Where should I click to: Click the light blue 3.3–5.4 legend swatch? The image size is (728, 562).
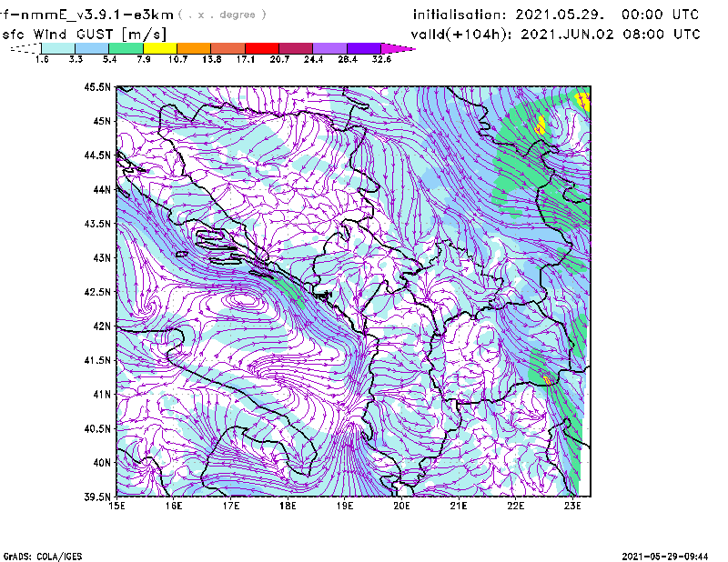[x=92, y=48]
